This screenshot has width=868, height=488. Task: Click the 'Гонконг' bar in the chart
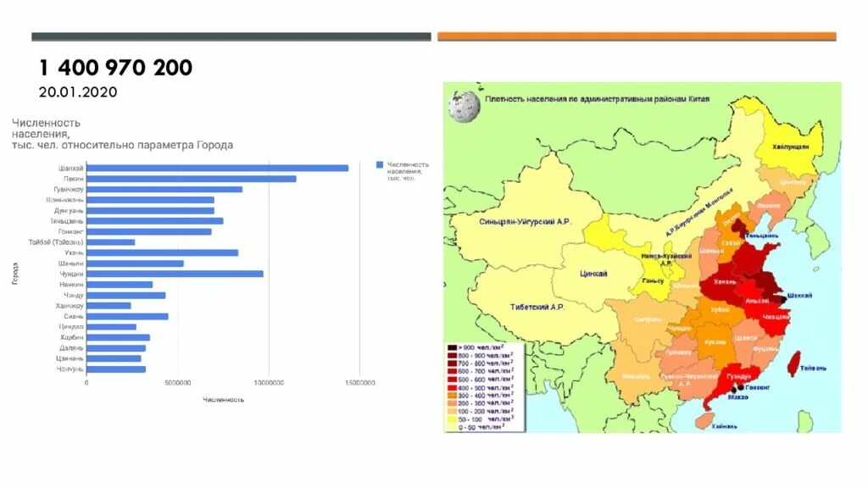[149, 232]
